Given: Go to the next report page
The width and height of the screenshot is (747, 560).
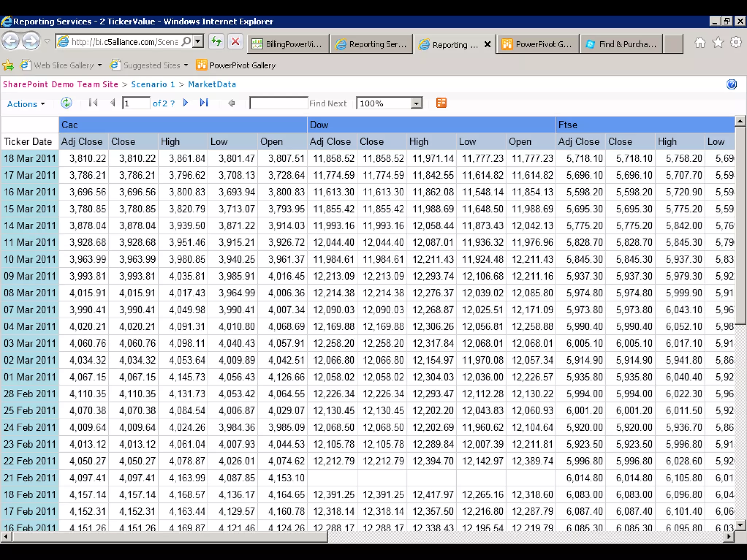Looking at the screenshot, I should (186, 103).
